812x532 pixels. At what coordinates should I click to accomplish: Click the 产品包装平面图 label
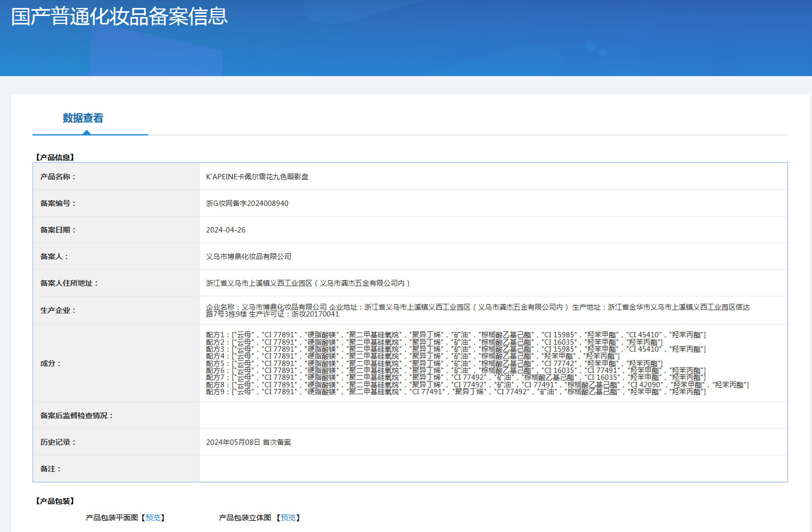(x=112, y=518)
